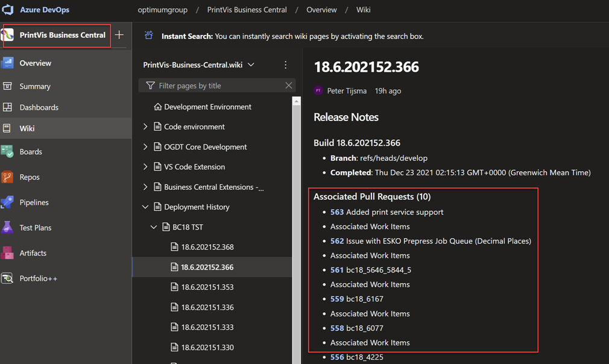Open the Pipelines rocket icon
609x364 pixels.
click(7, 202)
